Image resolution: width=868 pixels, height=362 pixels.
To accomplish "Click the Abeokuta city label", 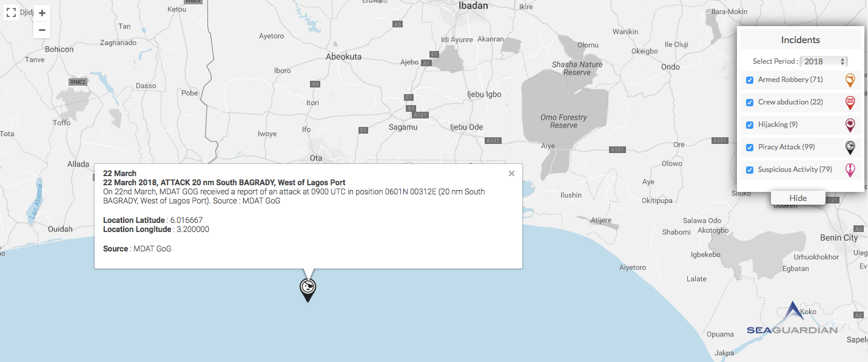I will coord(343,56).
